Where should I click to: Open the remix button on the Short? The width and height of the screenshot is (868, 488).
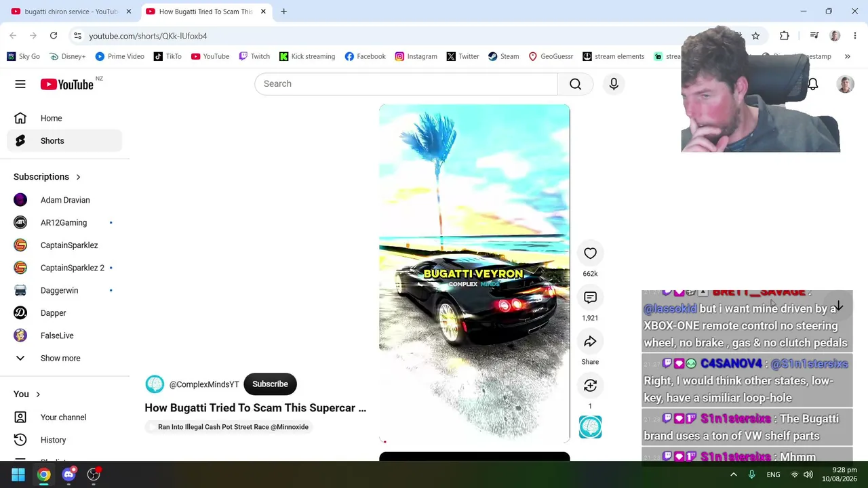590,386
